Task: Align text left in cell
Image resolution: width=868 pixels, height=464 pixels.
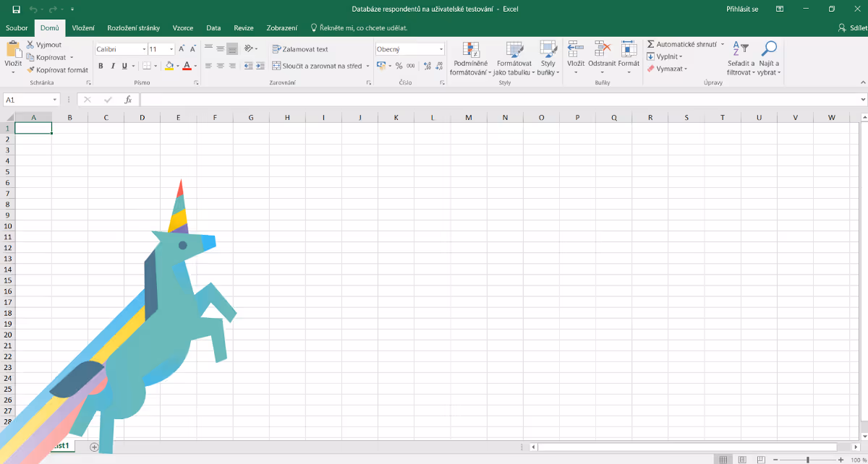Action: click(x=208, y=66)
